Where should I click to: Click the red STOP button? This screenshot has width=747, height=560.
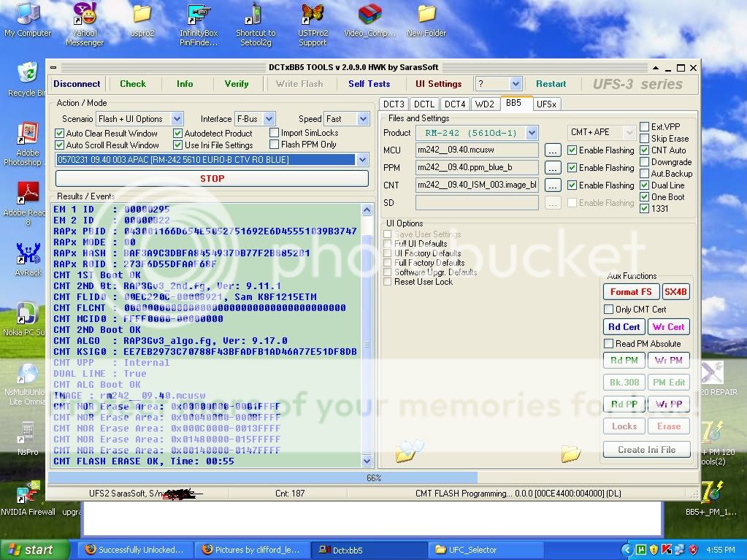(x=212, y=179)
